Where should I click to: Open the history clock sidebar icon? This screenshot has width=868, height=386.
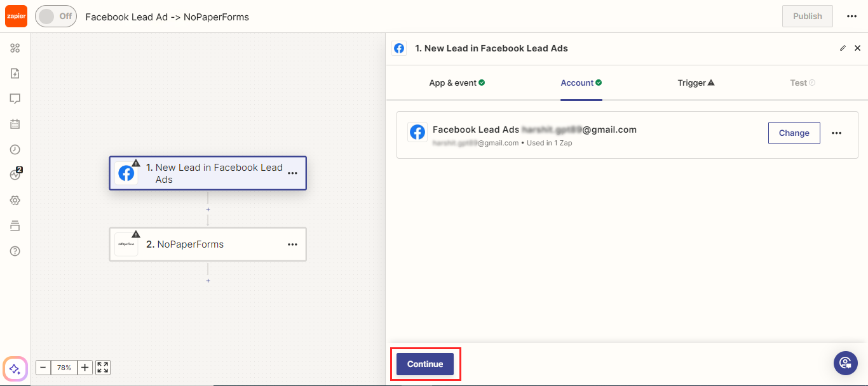click(x=15, y=150)
